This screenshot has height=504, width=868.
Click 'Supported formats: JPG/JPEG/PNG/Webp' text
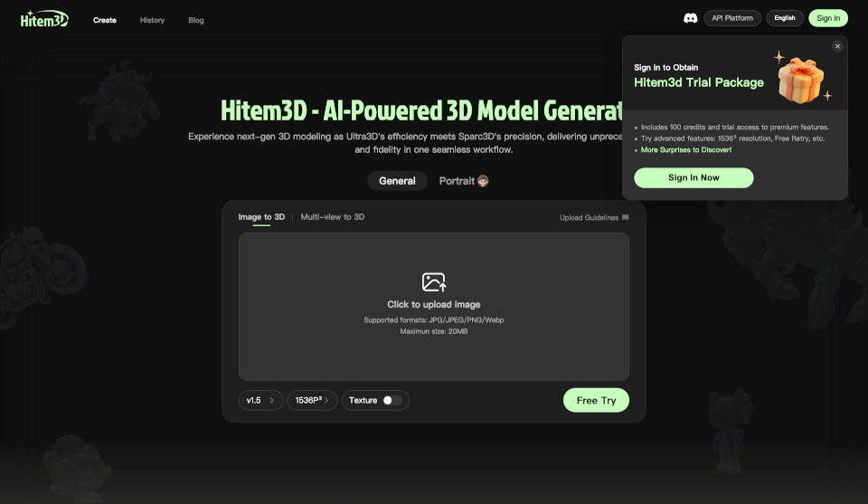[433, 320]
